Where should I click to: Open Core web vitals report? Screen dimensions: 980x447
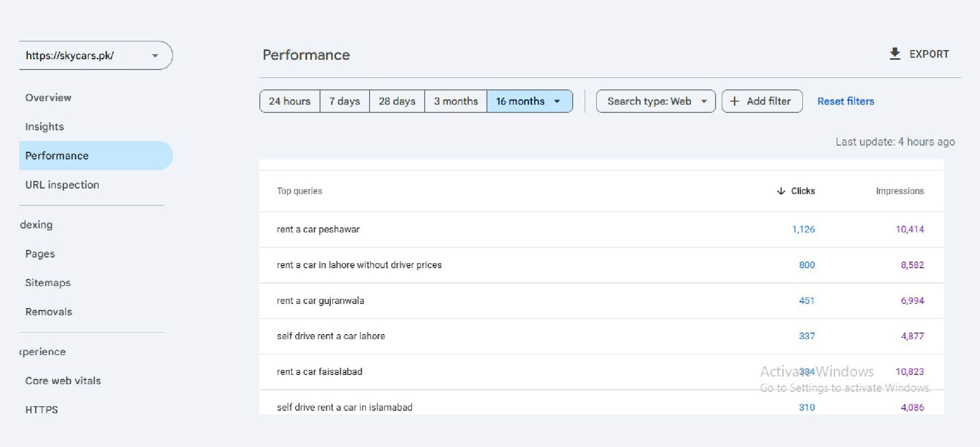click(x=63, y=381)
